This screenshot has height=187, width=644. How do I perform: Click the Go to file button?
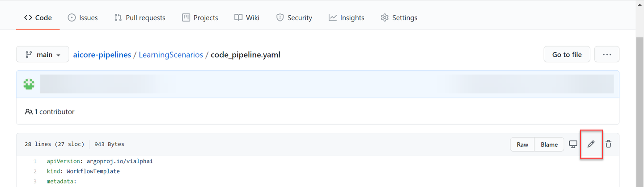tap(567, 55)
